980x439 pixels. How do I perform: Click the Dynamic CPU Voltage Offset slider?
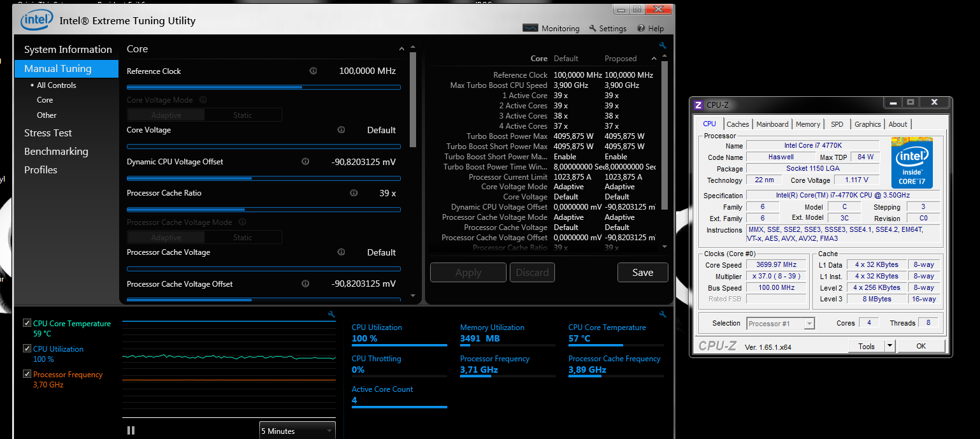pyautogui.click(x=264, y=178)
